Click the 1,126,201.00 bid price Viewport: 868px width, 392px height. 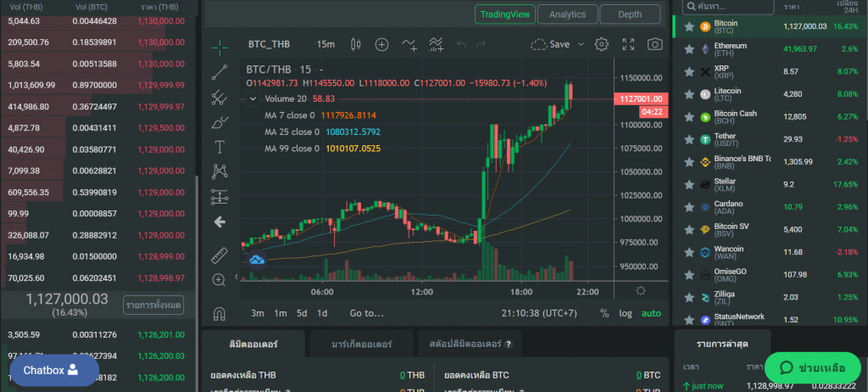(161, 334)
